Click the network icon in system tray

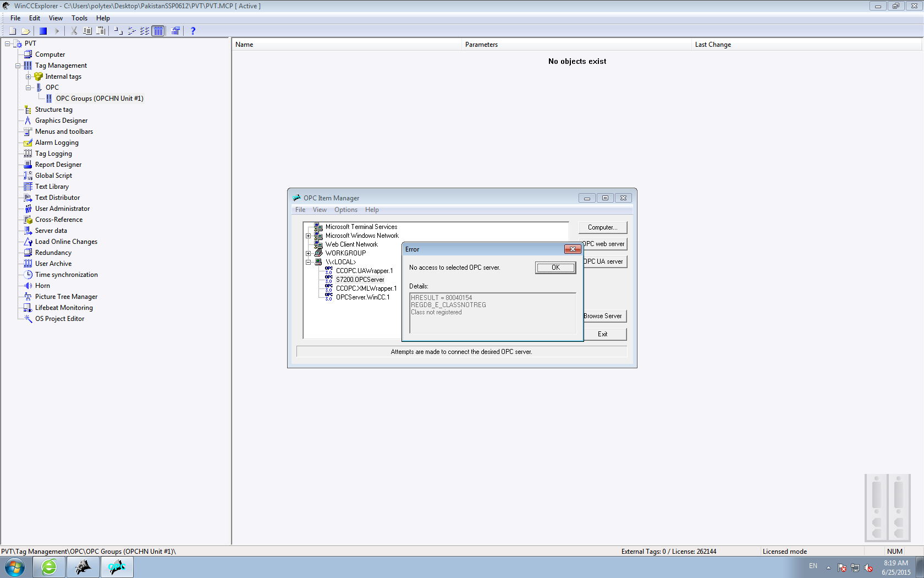tap(855, 568)
